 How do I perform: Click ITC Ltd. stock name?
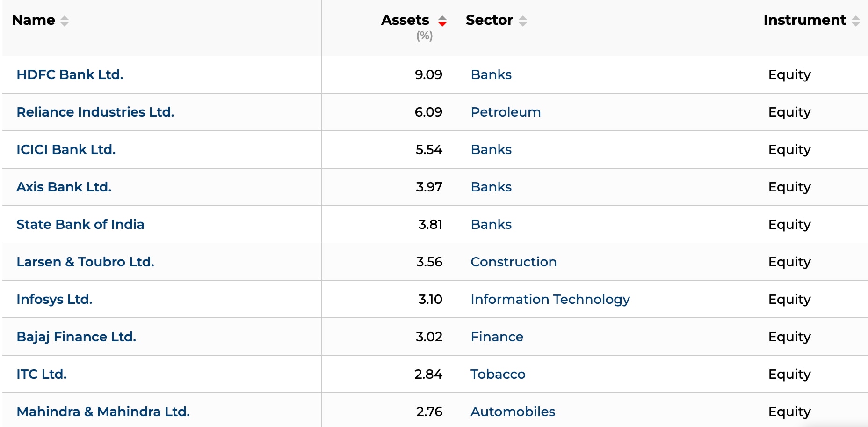tap(42, 375)
